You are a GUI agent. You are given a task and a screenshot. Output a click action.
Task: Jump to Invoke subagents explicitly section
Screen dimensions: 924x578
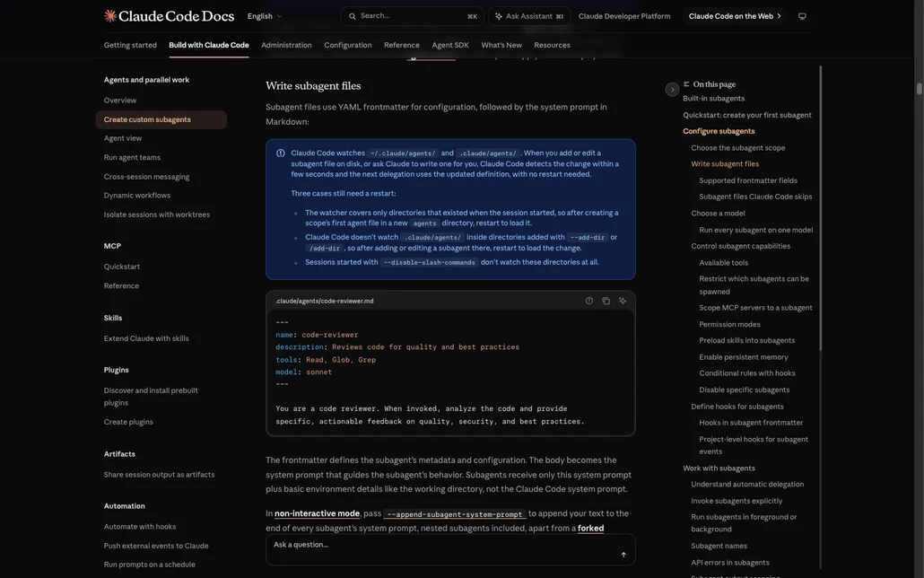737,502
